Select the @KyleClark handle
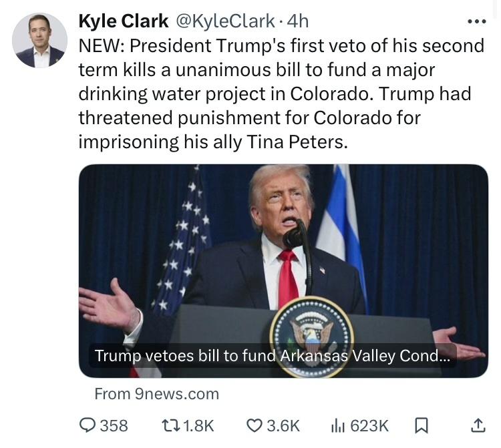The width and height of the screenshot is (501, 448). pyautogui.click(x=225, y=21)
